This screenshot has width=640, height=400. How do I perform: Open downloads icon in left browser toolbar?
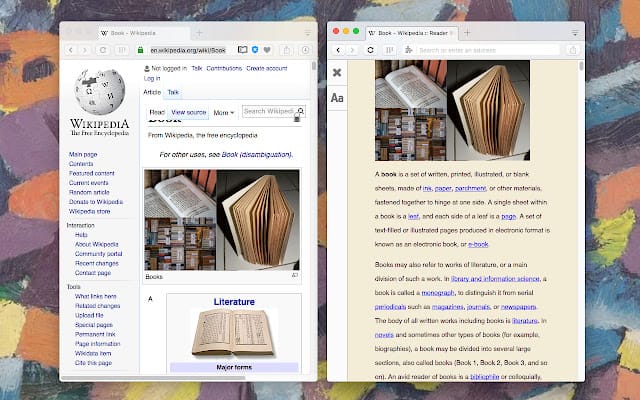[304, 49]
